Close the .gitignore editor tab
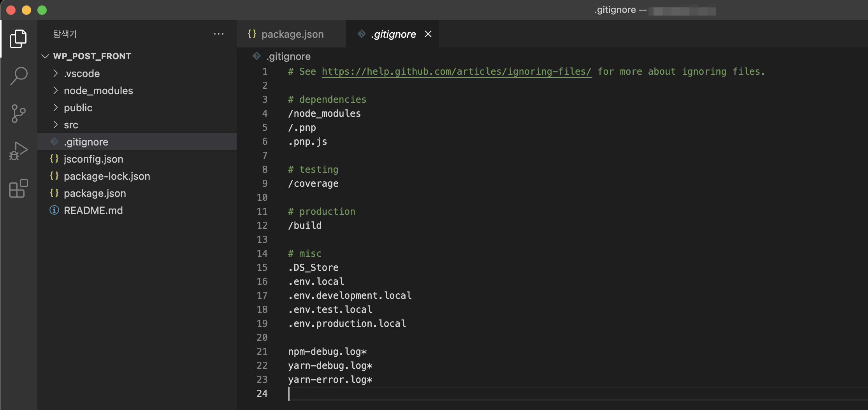 pos(428,34)
